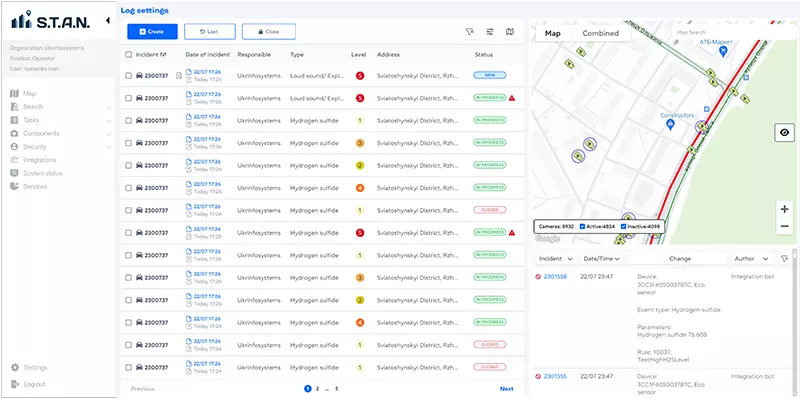Select page 1 in pagination
The width and height of the screenshot is (800, 399).
(308, 389)
